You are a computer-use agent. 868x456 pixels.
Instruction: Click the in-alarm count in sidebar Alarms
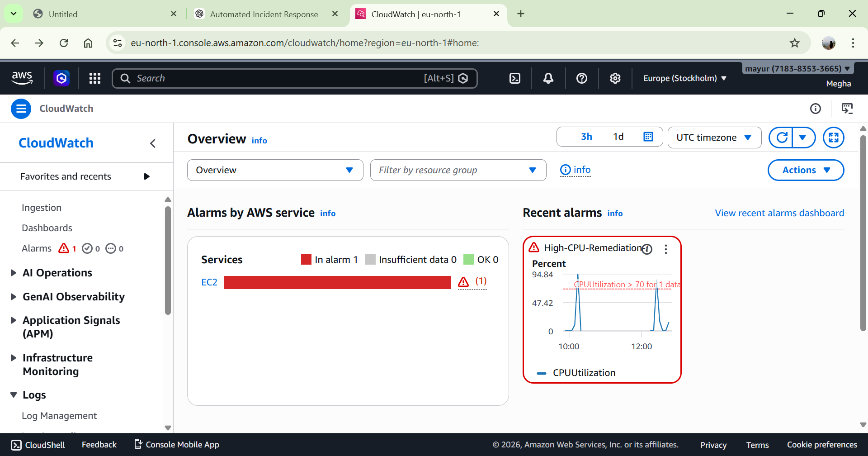pyautogui.click(x=67, y=248)
